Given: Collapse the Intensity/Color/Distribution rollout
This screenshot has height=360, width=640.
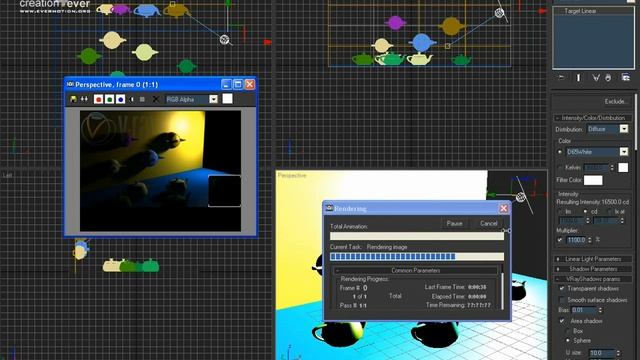Looking at the screenshot, I should tap(593, 118).
